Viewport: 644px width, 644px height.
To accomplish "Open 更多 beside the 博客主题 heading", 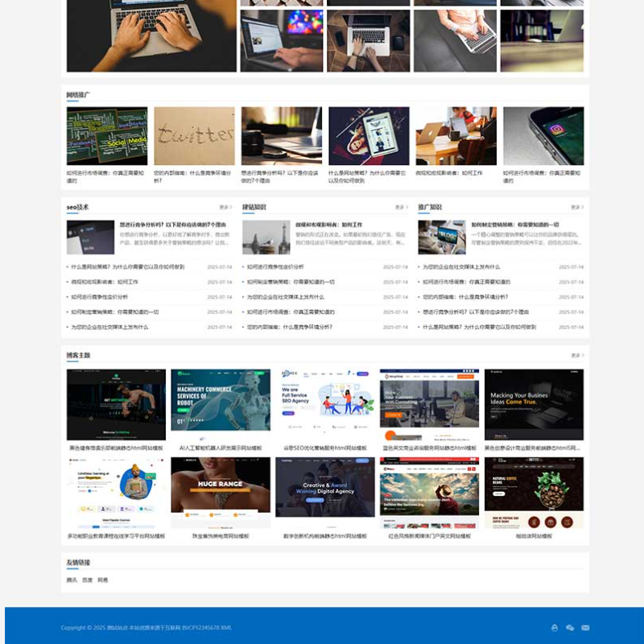I will point(576,356).
